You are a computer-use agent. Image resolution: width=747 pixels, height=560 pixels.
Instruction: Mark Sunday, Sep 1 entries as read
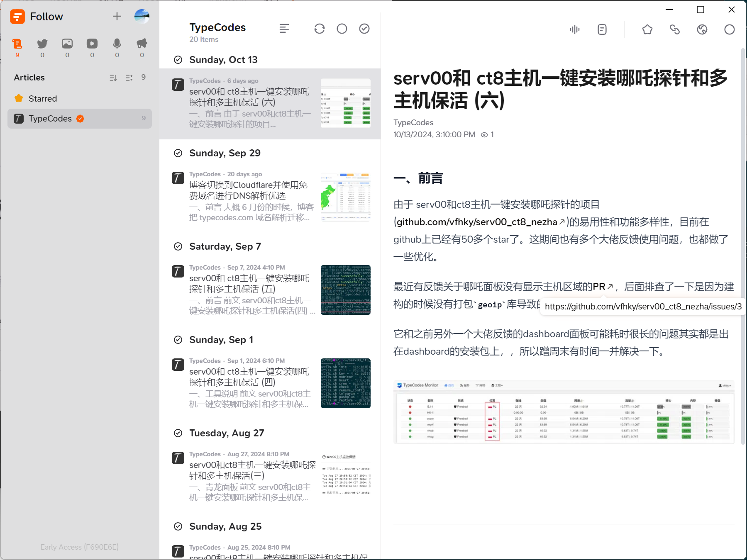pos(178,340)
